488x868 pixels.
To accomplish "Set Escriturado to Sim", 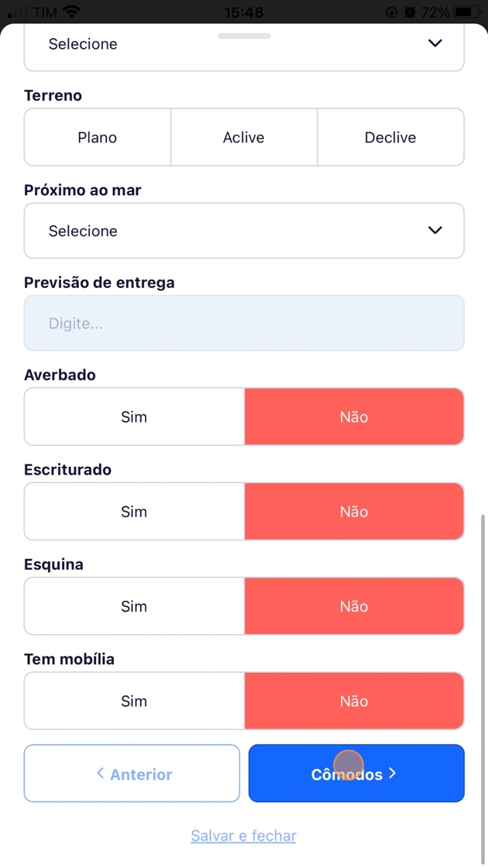I will (x=134, y=512).
